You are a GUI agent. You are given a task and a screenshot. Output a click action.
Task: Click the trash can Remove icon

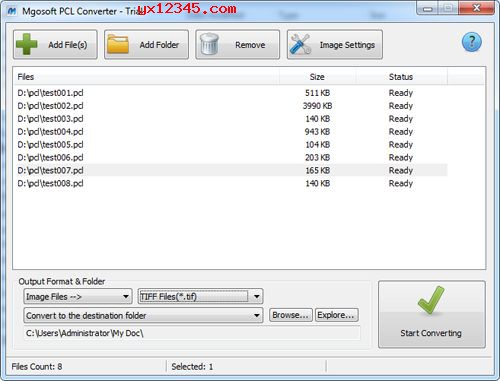click(x=209, y=44)
